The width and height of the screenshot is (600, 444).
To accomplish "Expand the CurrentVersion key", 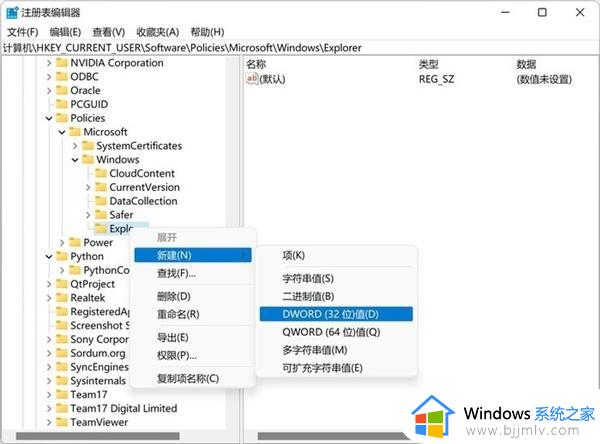I will pyautogui.click(x=88, y=187).
